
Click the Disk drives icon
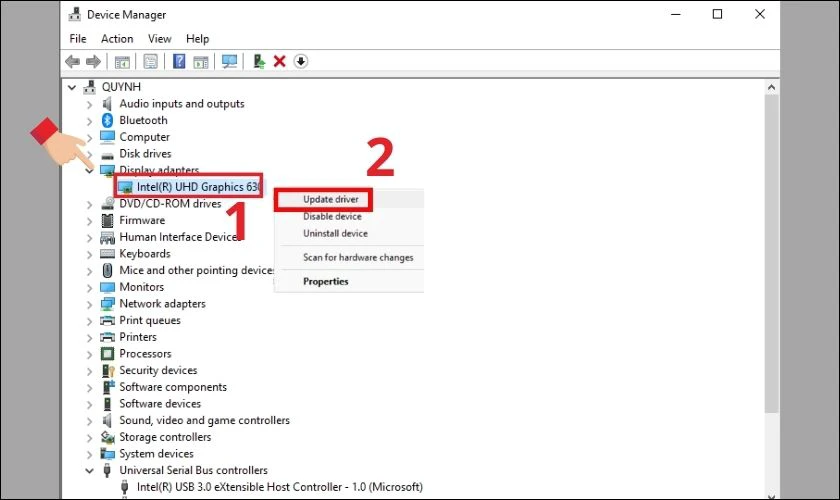tap(108, 155)
